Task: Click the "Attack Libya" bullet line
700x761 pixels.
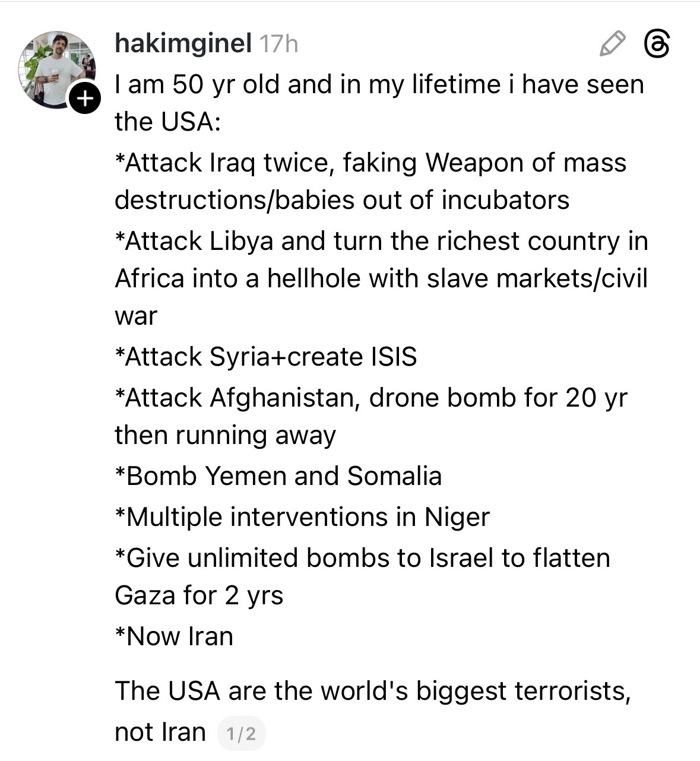Action: point(381,241)
